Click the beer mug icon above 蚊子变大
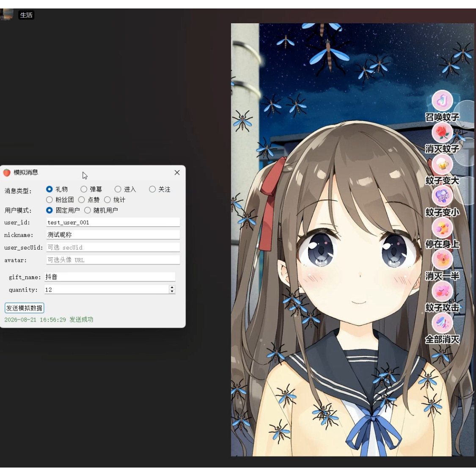Screen dimensions: 476x476 [442, 165]
